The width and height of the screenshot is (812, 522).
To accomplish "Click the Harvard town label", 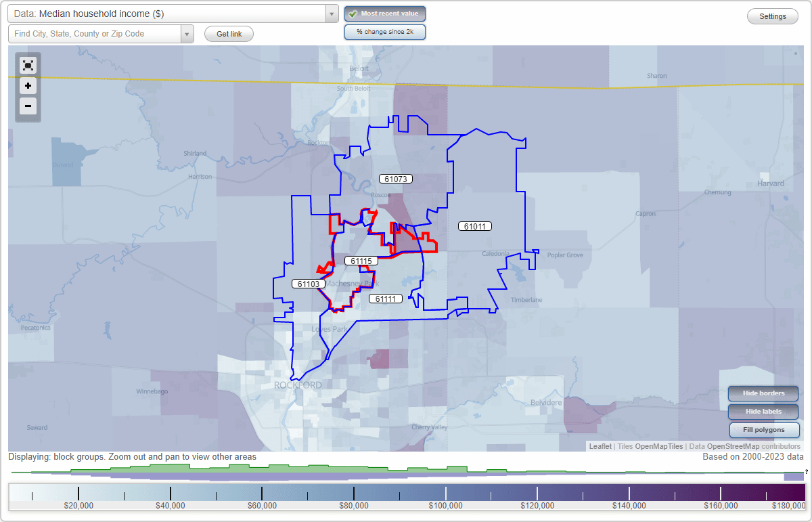I will (x=771, y=183).
